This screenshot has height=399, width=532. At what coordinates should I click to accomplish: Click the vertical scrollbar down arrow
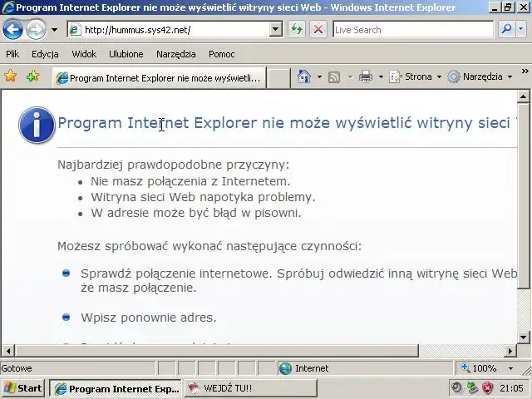(523, 337)
